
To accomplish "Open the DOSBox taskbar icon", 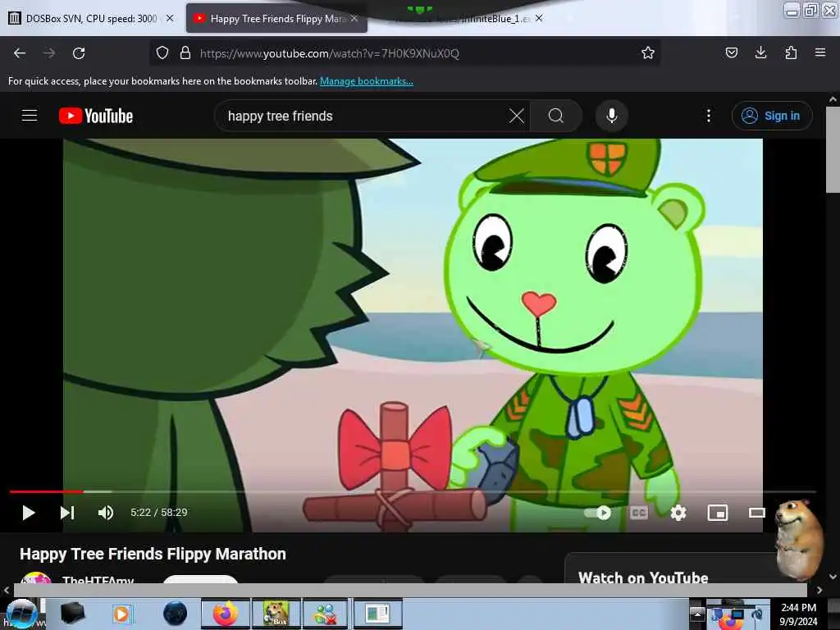I will click(x=276, y=614).
